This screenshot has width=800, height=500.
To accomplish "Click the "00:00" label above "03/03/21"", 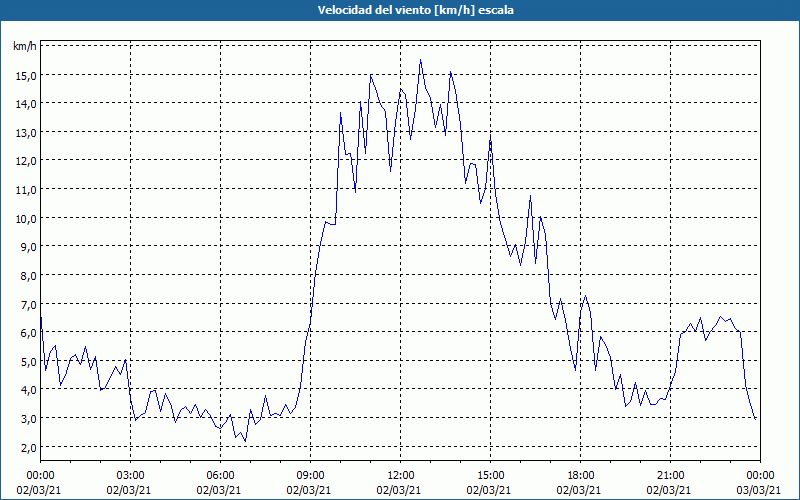I will [x=760, y=476].
